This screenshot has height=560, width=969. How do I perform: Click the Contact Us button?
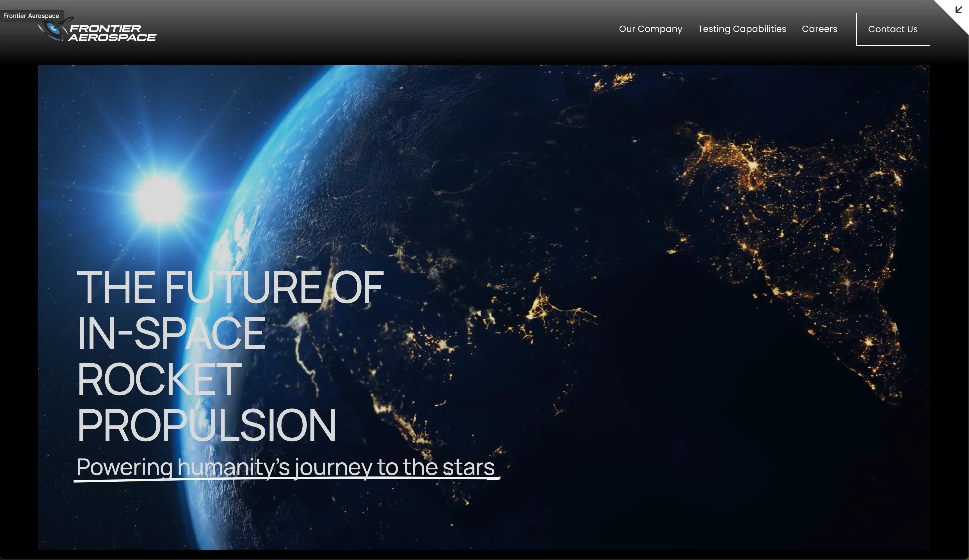[893, 29]
